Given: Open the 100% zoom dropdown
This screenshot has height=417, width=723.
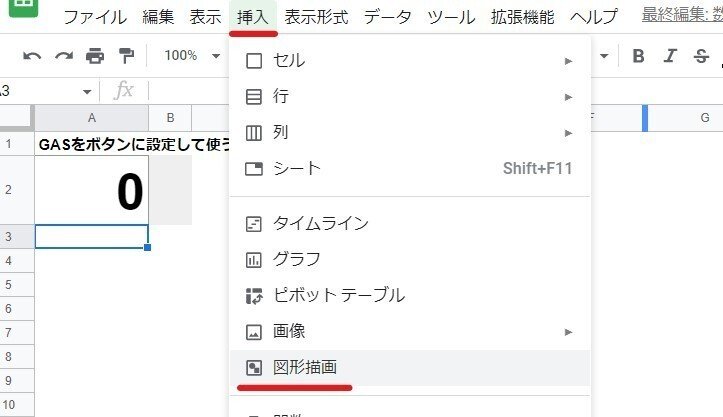Looking at the screenshot, I should point(192,56).
